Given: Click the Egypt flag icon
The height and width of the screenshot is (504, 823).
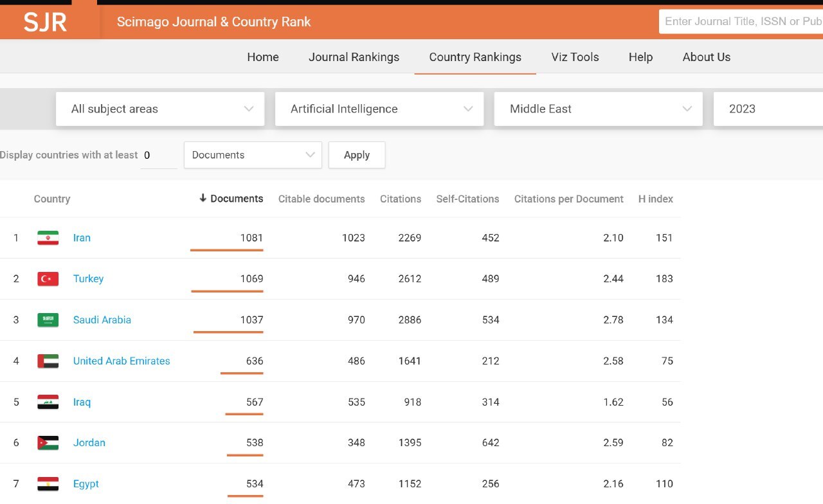Looking at the screenshot, I should tap(48, 484).
